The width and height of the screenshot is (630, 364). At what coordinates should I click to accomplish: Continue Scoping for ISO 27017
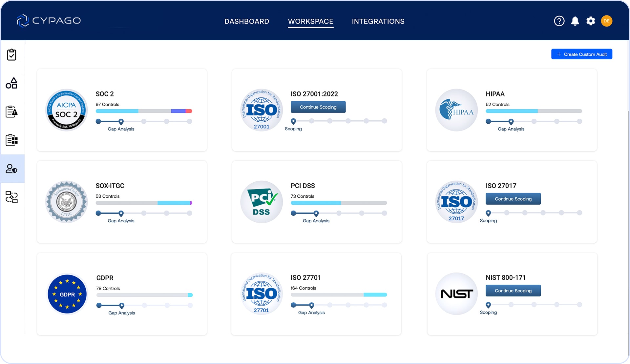click(x=513, y=199)
